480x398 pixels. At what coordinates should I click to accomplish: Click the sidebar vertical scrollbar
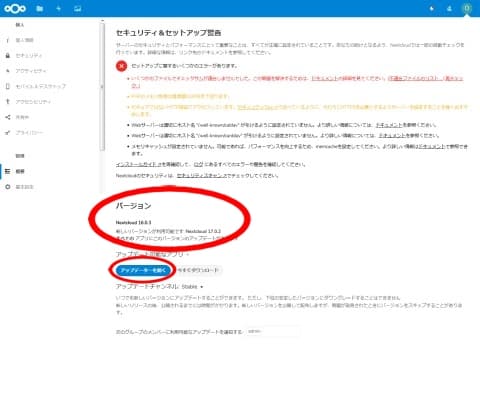(x=102, y=86)
